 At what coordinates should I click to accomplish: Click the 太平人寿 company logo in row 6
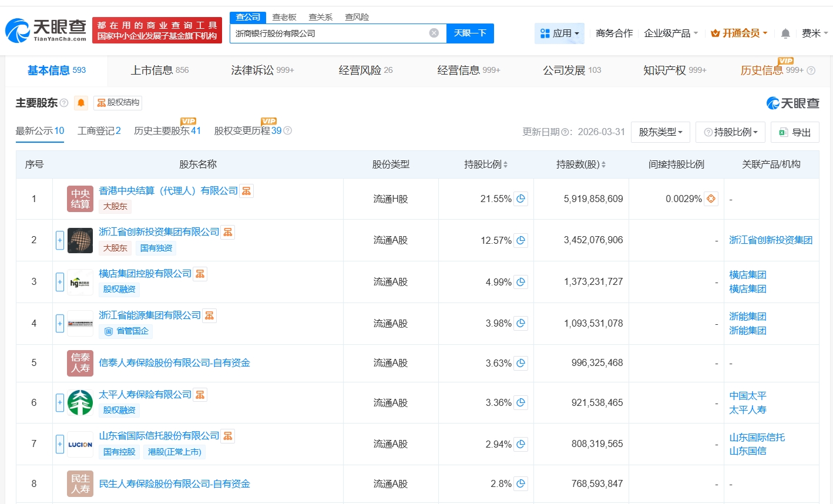tap(80, 402)
